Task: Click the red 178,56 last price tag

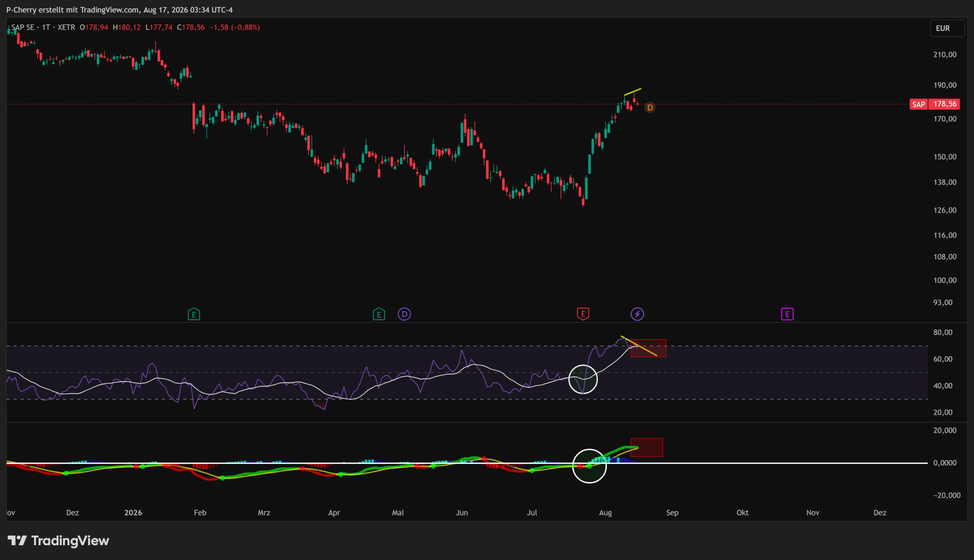Action: [944, 104]
